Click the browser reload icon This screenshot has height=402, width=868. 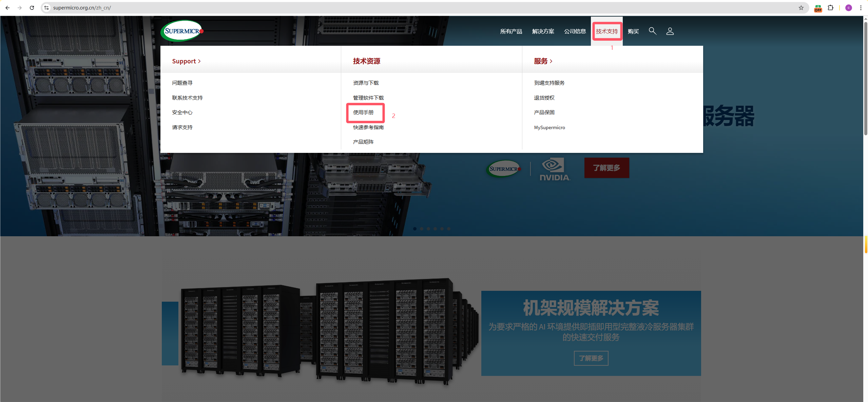(32, 8)
